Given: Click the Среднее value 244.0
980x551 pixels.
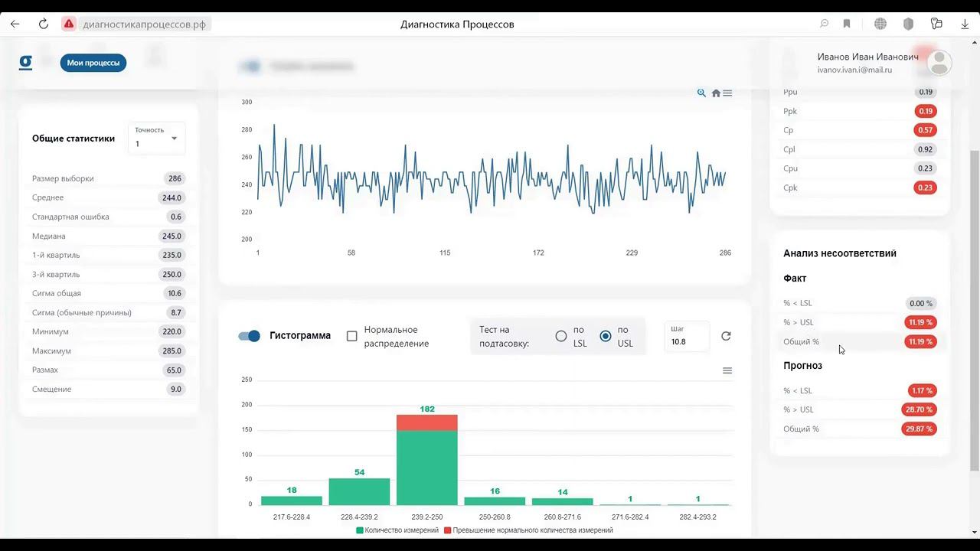Looking at the screenshot, I should point(172,197).
